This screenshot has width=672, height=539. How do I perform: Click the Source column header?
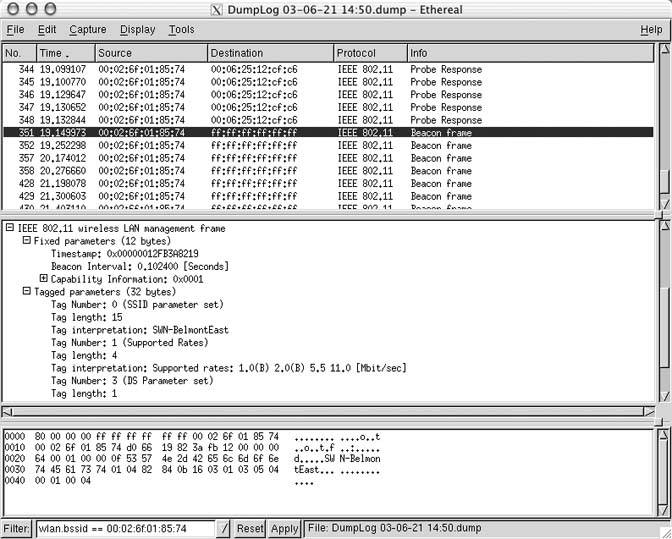tap(151, 52)
